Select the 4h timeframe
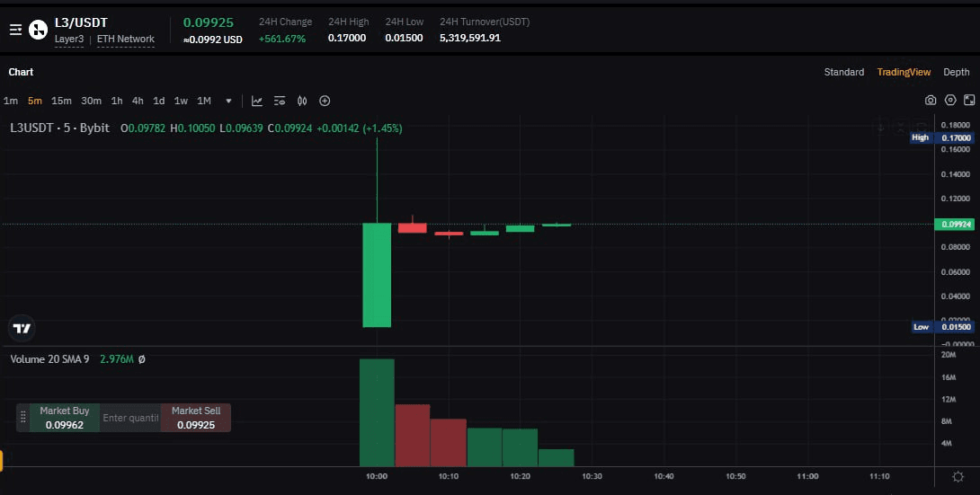The height and width of the screenshot is (495, 980). tap(138, 101)
